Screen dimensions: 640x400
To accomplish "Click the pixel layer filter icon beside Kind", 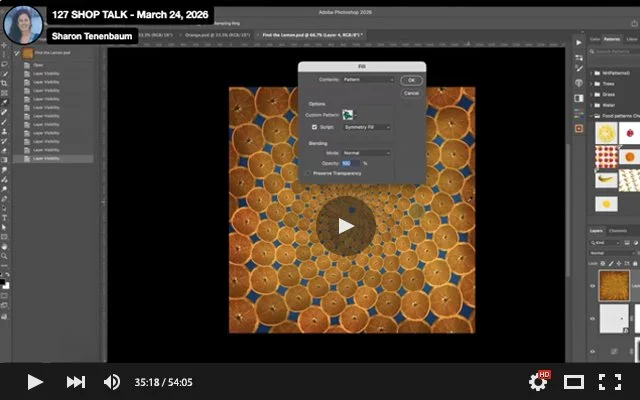I will [627, 243].
